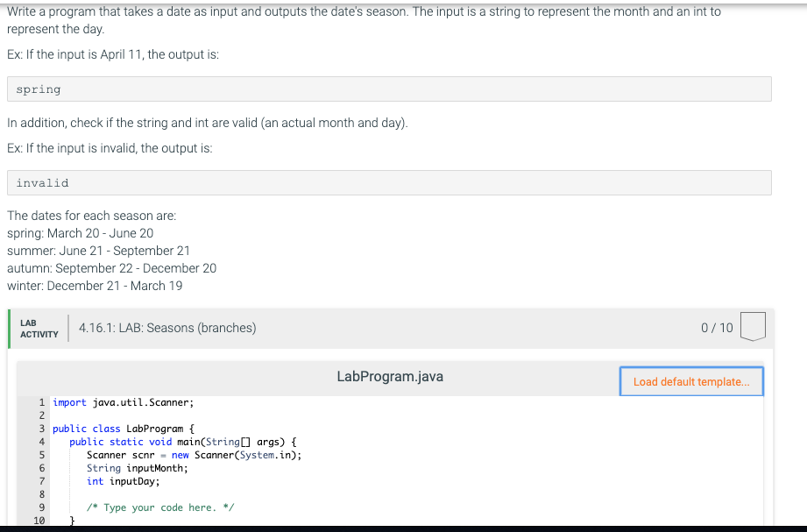Click line number 9 in the editor

point(40,507)
